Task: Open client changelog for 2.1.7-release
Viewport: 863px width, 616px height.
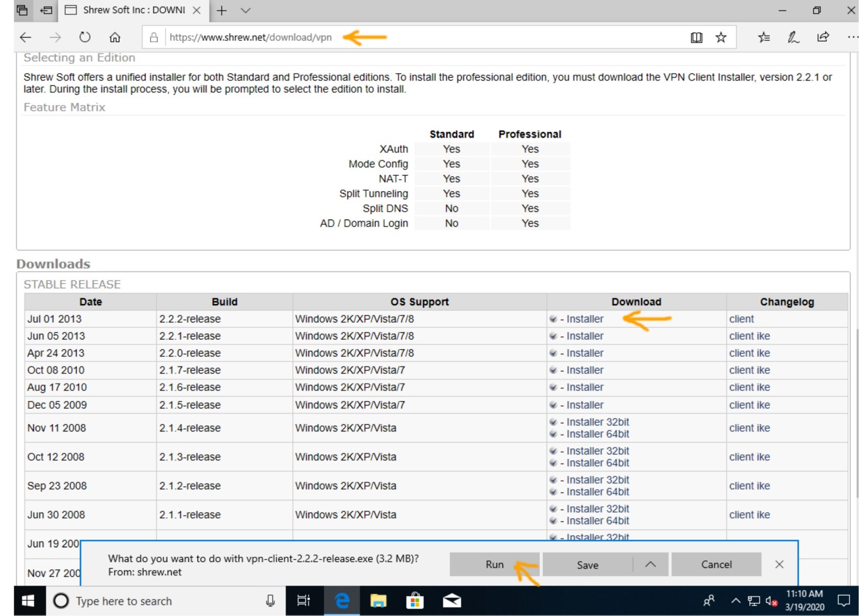Action: coord(741,370)
